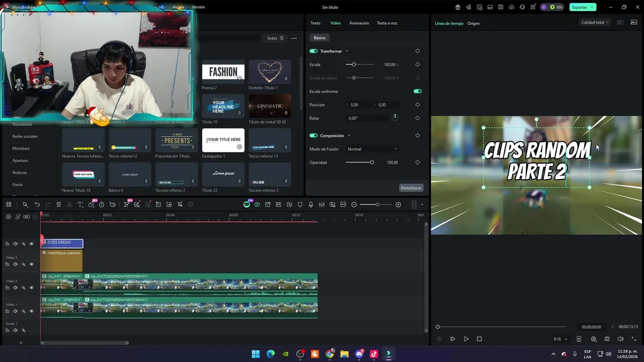Image resolution: width=644 pixels, height=362 pixels.
Task: Select the DOES MIDAS title clip on timeline
Action: click(62, 243)
